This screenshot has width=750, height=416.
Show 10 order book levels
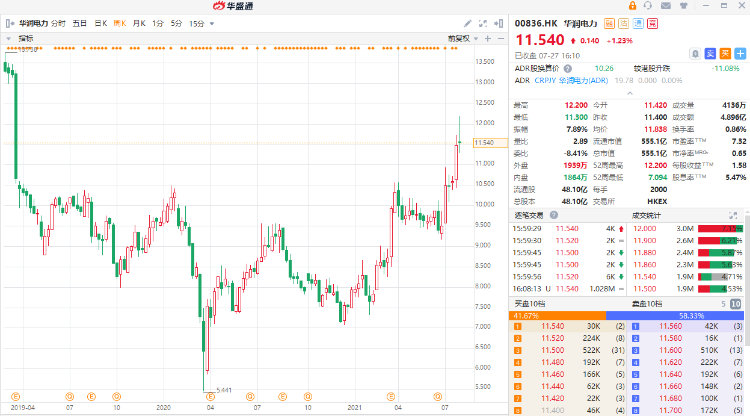tap(736, 304)
